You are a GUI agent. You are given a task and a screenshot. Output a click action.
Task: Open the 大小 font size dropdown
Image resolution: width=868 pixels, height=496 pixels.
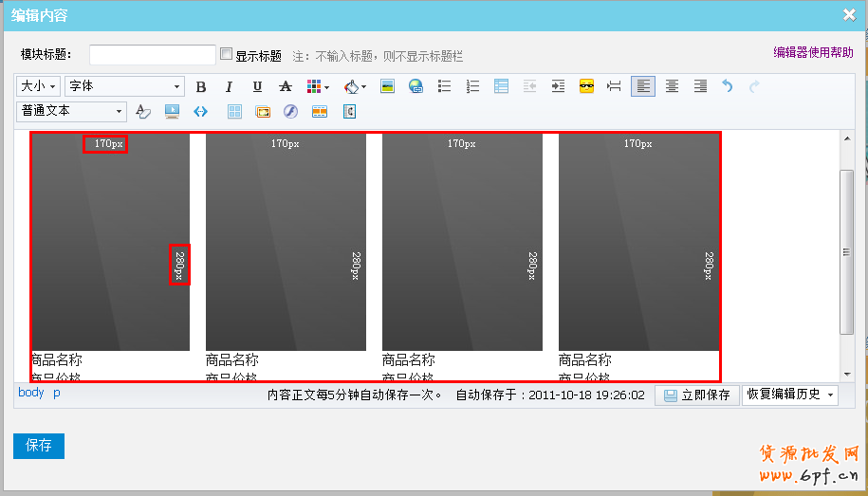(x=39, y=86)
